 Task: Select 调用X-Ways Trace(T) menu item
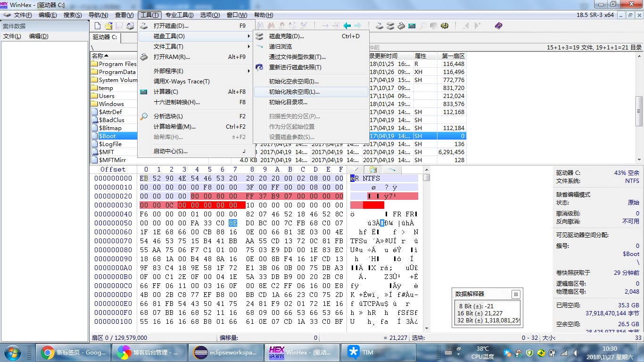pos(195,82)
